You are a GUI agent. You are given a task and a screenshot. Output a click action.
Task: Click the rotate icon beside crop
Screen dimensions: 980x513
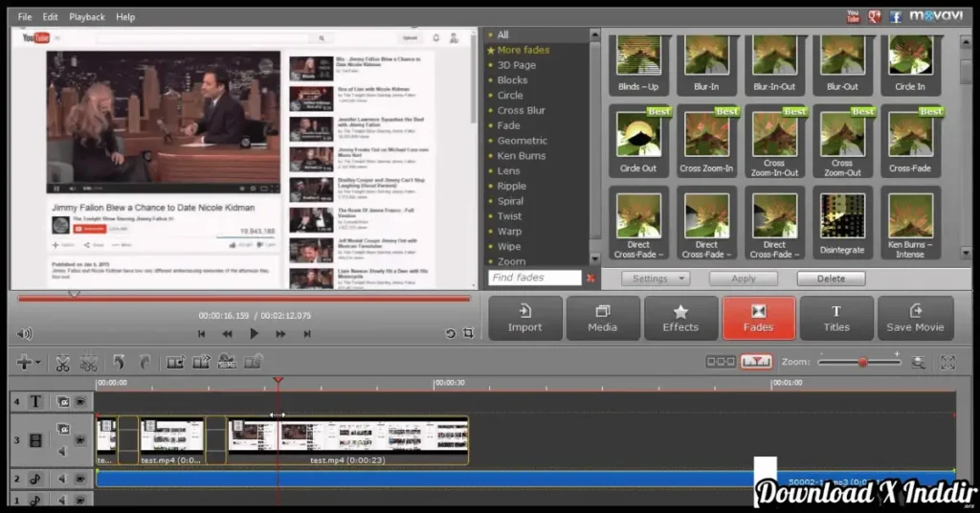(450, 334)
